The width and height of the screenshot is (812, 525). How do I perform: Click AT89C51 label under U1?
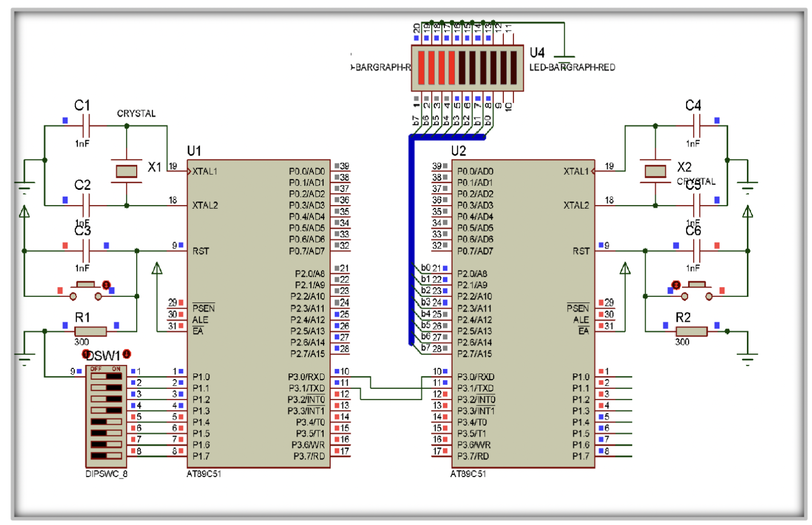(204, 474)
